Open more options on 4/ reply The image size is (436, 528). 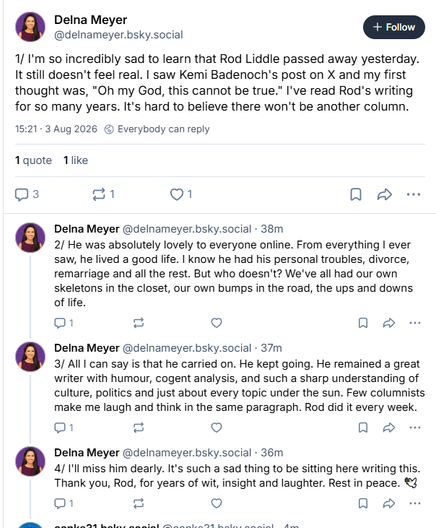coord(415,503)
